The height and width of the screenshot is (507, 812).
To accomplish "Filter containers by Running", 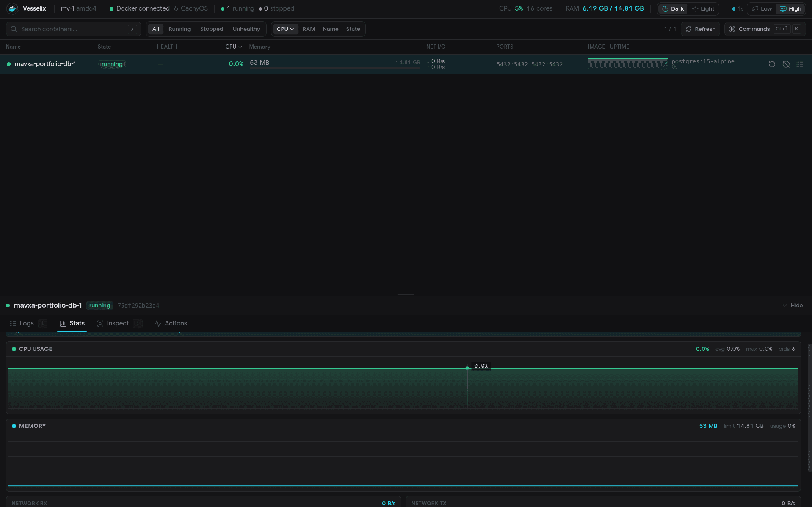I will (180, 29).
